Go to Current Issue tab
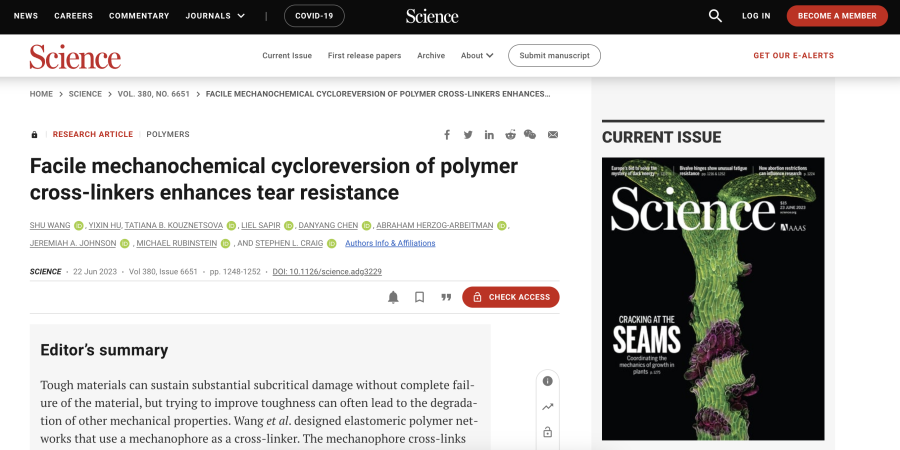This screenshot has width=900, height=450. pos(287,56)
